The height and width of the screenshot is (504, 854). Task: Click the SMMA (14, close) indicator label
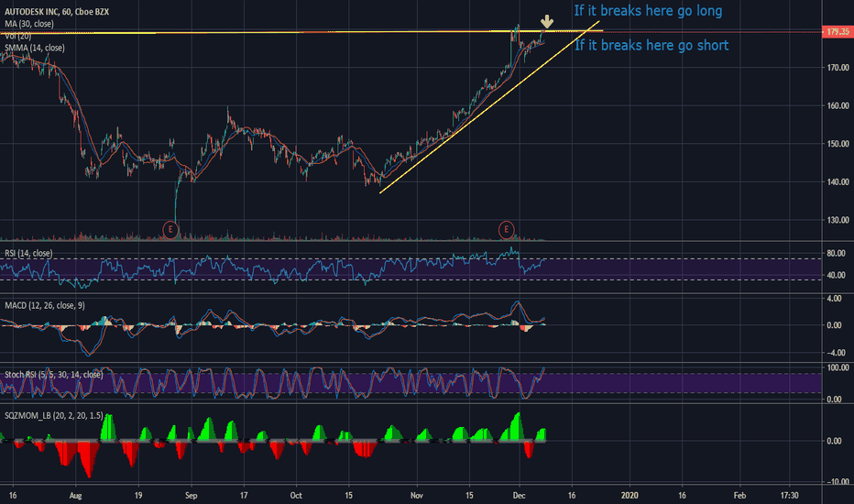point(34,48)
